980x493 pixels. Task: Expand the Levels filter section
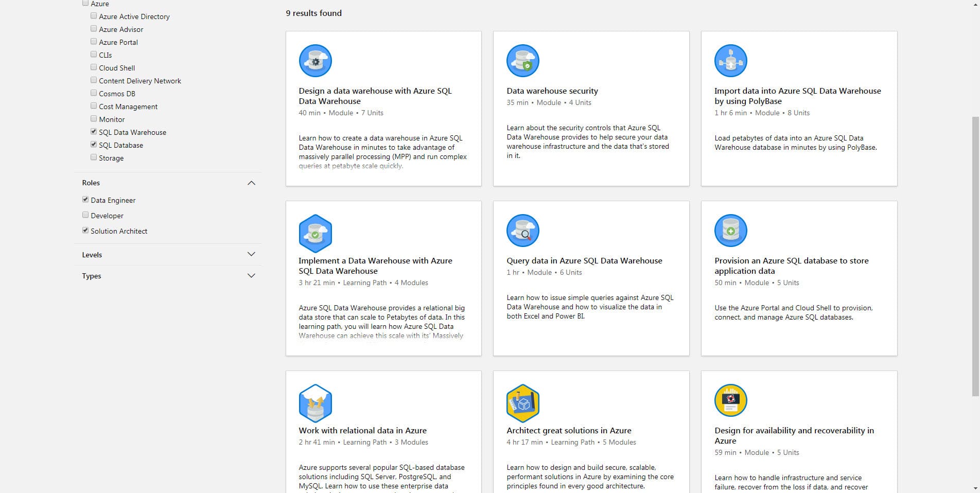[251, 254]
